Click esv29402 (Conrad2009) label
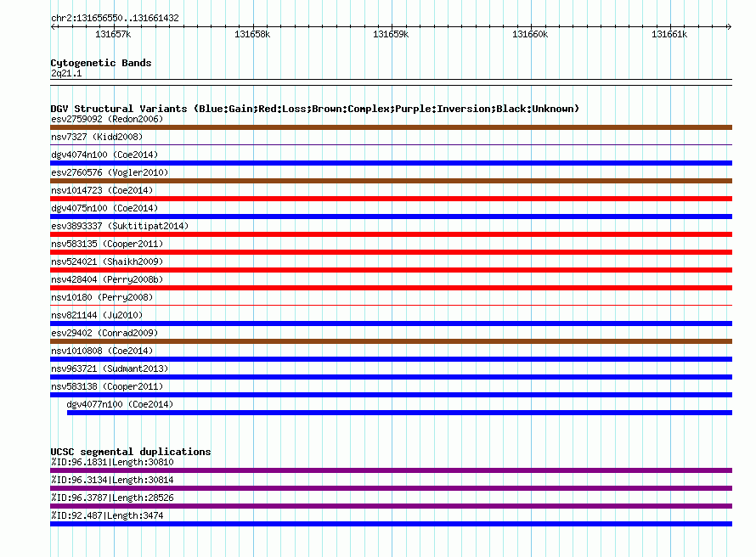This screenshot has height=557, width=756. 104,333
